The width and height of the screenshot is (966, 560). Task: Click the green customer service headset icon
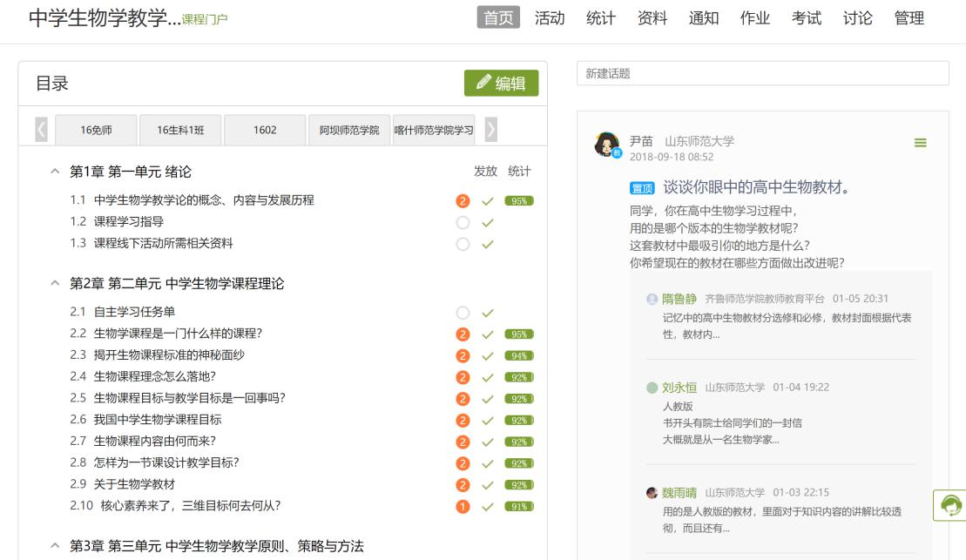pyautogui.click(x=950, y=505)
